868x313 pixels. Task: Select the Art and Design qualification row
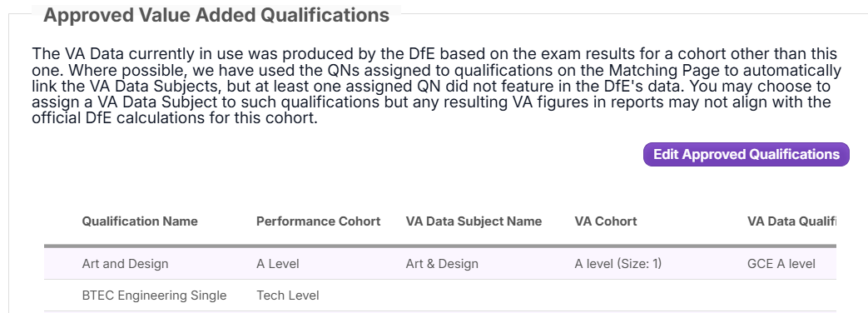point(440,264)
